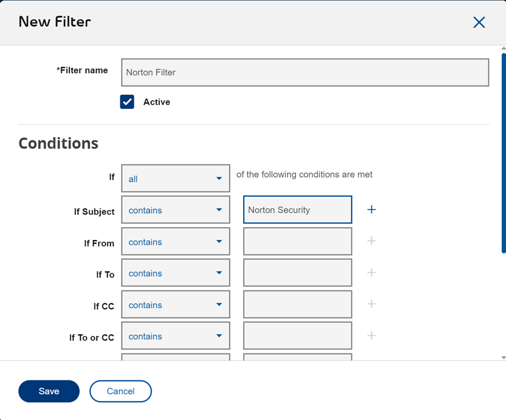Save the Norton Filter
This screenshot has width=506, height=420.
tap(49, 391)
